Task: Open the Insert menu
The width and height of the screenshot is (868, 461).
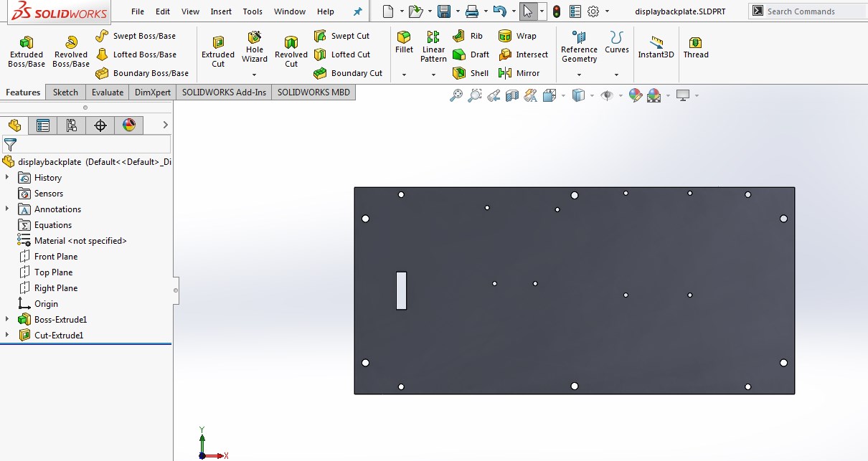Action: 221,11
